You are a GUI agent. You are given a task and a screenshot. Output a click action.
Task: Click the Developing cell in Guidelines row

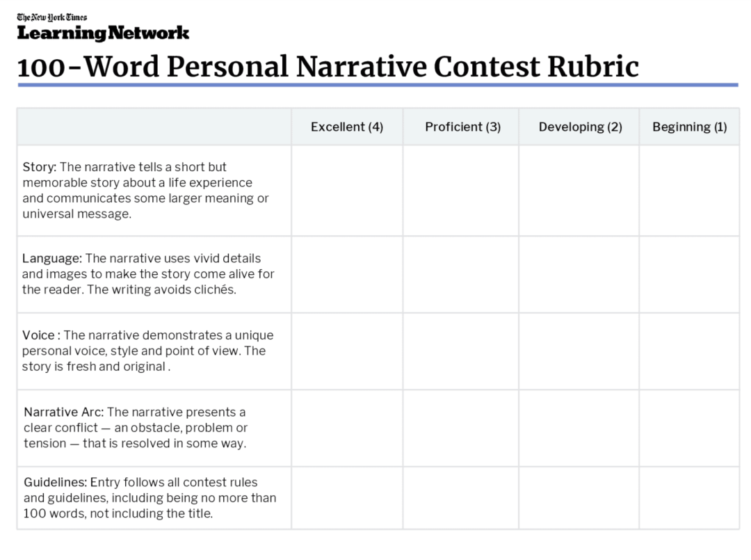point(579,498)
